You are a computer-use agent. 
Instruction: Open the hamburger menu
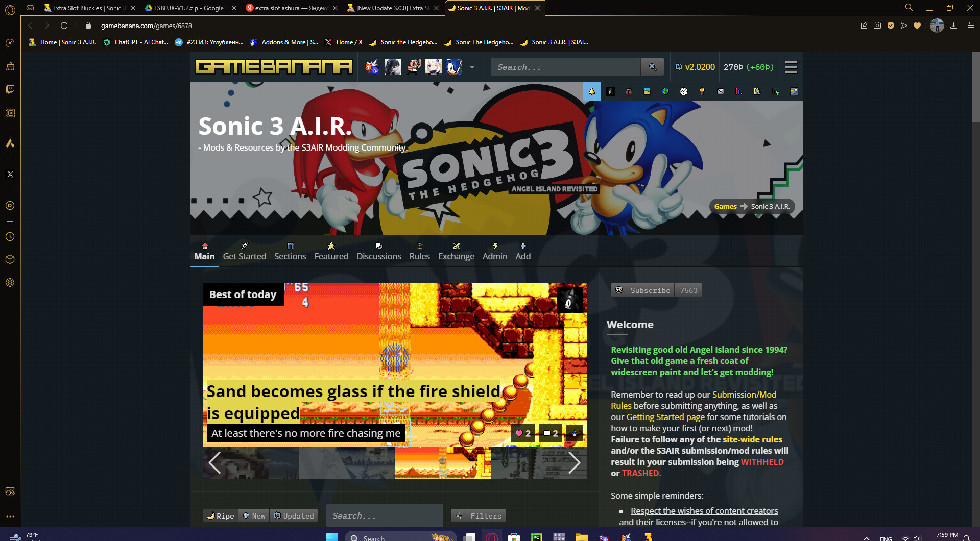(791, 66)
